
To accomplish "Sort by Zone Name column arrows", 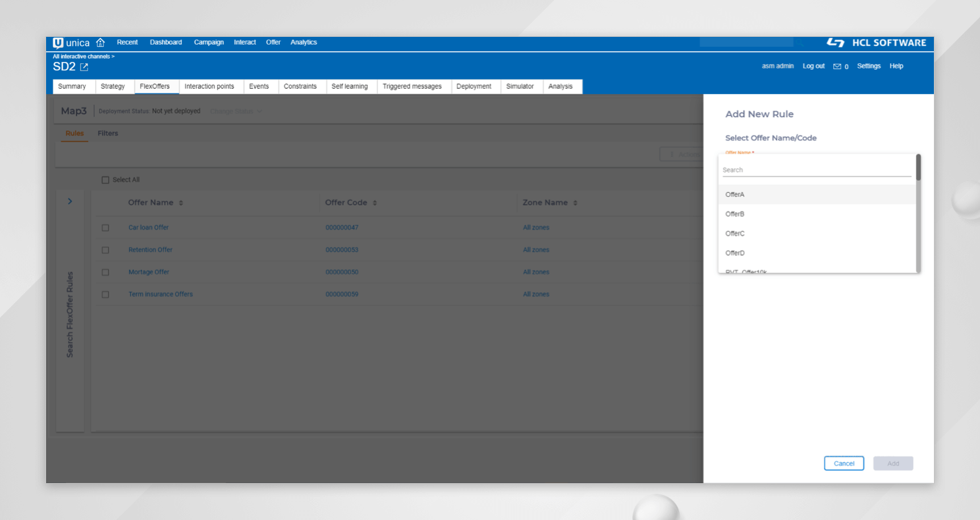I will [575, 203].
